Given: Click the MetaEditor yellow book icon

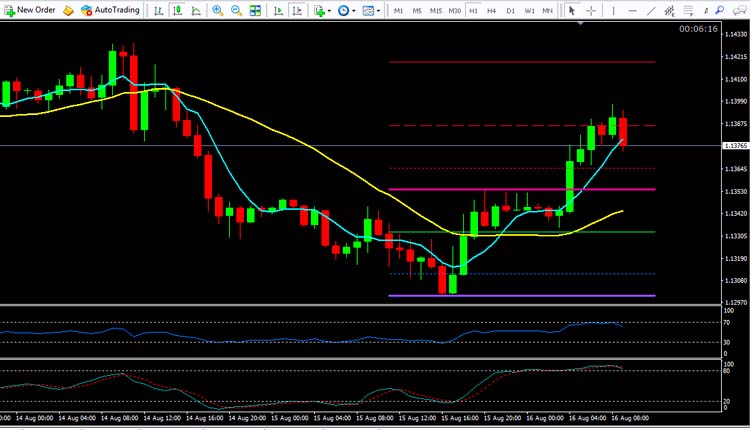Looking at the screenshot, I should click(68, 10).
